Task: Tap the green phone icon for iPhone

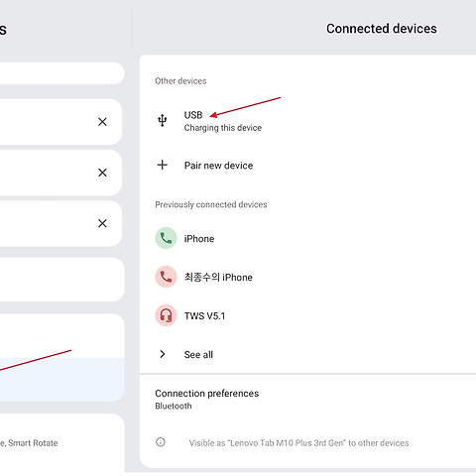Action: tap(166, 238)
